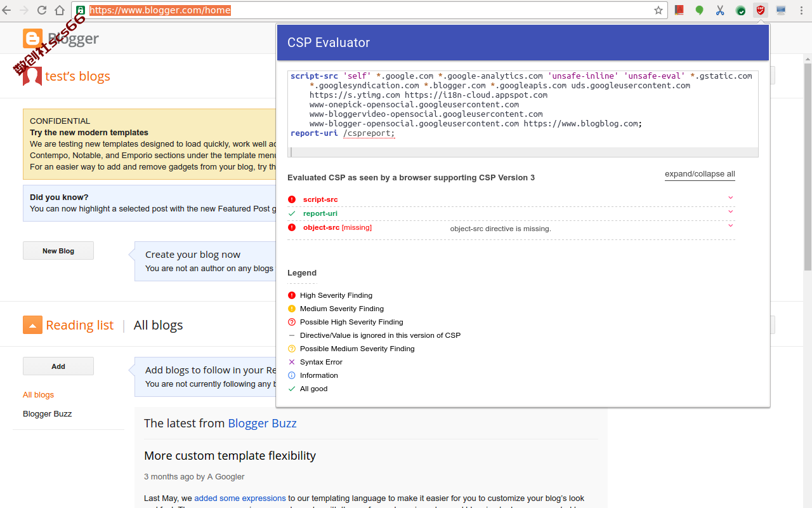812x508 pixels.
Task: Click the Syntax Error legend entry
Action: click(x=321, y=362)
